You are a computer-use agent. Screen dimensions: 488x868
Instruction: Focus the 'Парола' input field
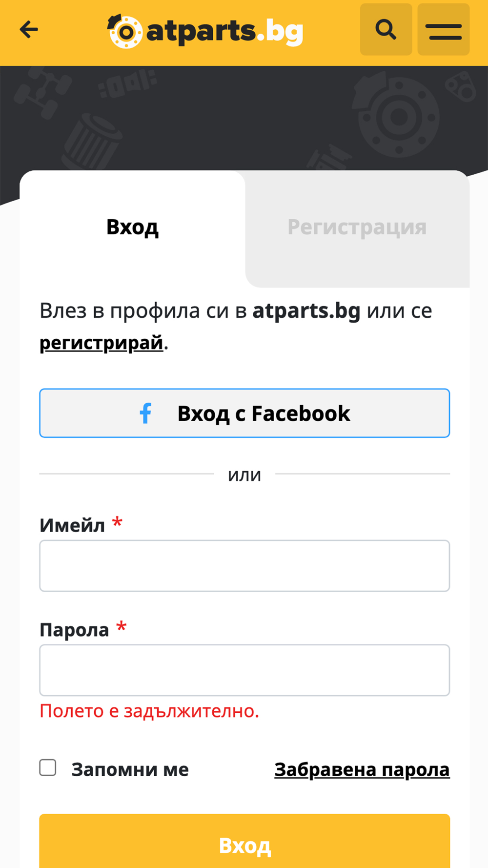coord(244,670)
